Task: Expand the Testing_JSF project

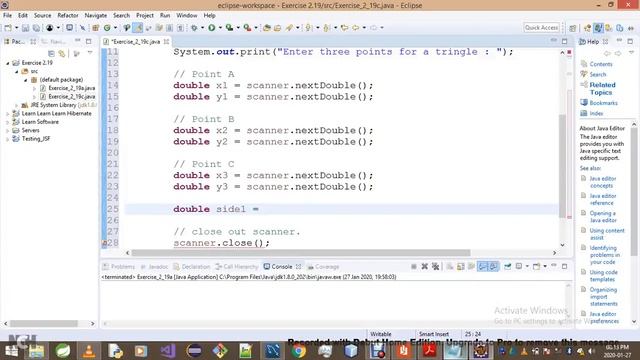Action: [8, 139]
